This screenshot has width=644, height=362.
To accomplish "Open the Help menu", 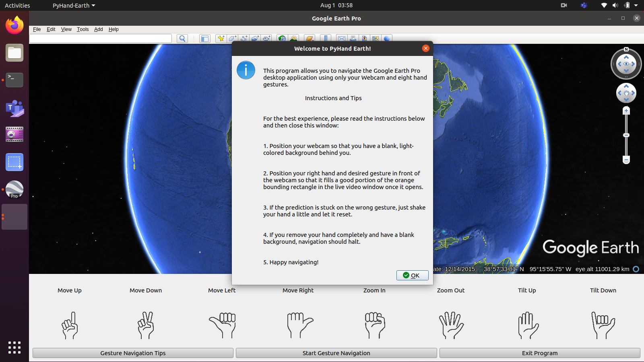I will click(114, 29).
